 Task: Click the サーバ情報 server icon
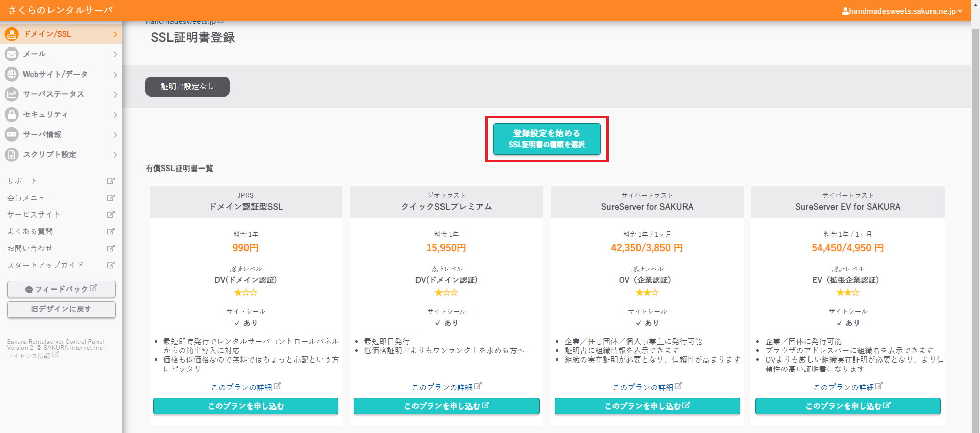11,135
